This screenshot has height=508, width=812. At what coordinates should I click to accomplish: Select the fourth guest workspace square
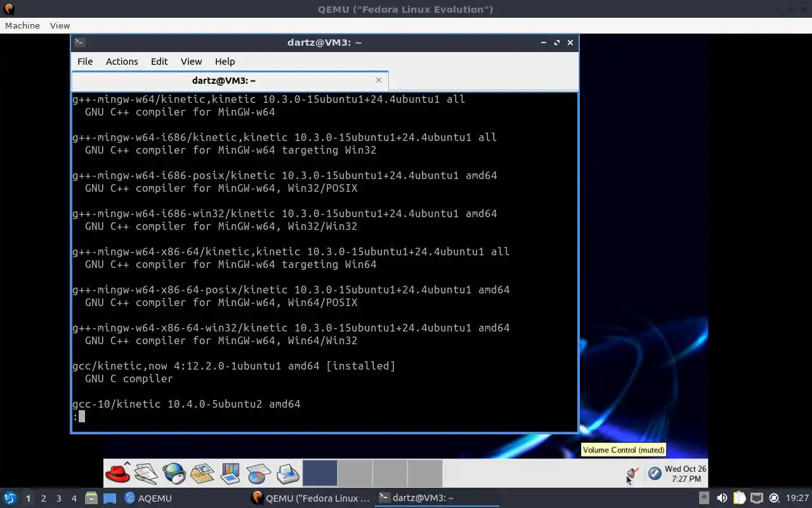tap(424, 473)
